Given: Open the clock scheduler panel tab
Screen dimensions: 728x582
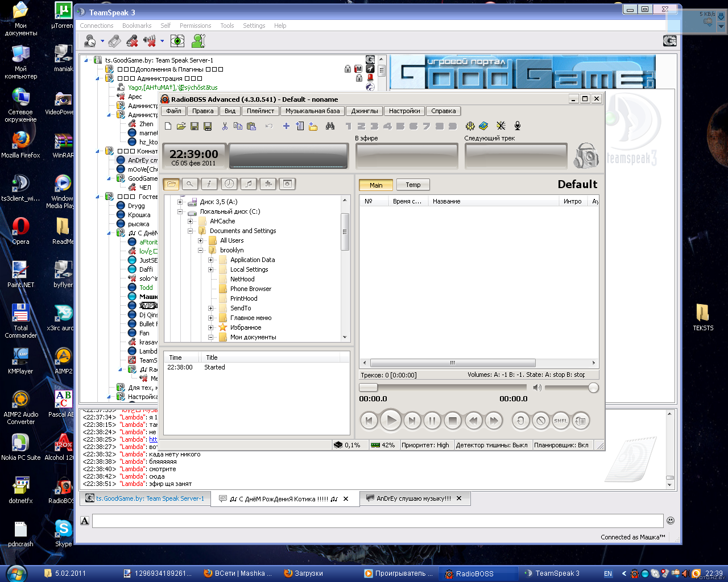Looking at the screenshot, I should coord(229,184).
